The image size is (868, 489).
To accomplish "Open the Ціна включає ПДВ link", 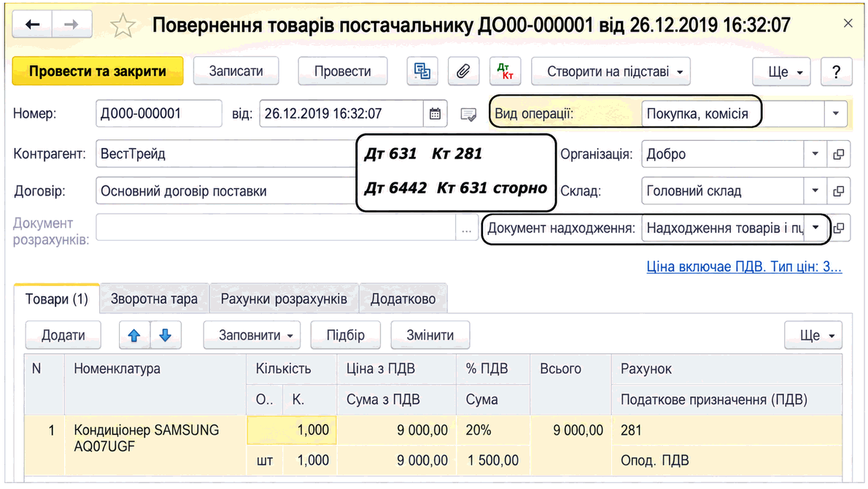I will (744, 267).
